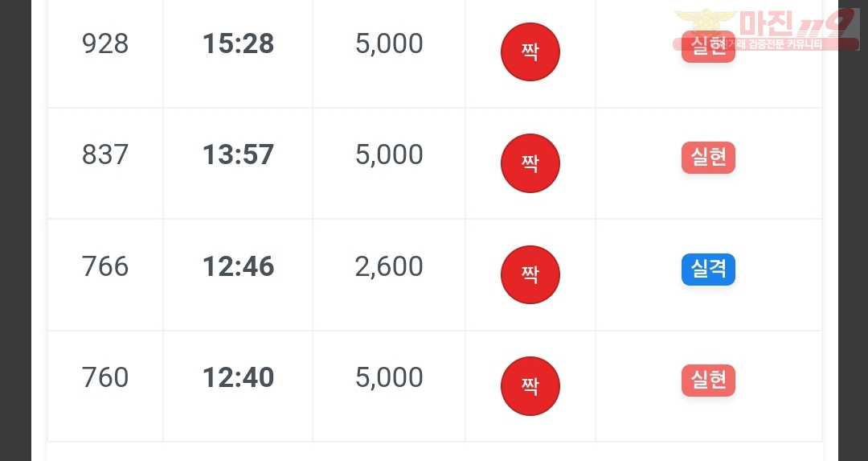Click the time 12:46
Screen dimensions: 868x461
[238, 266]
